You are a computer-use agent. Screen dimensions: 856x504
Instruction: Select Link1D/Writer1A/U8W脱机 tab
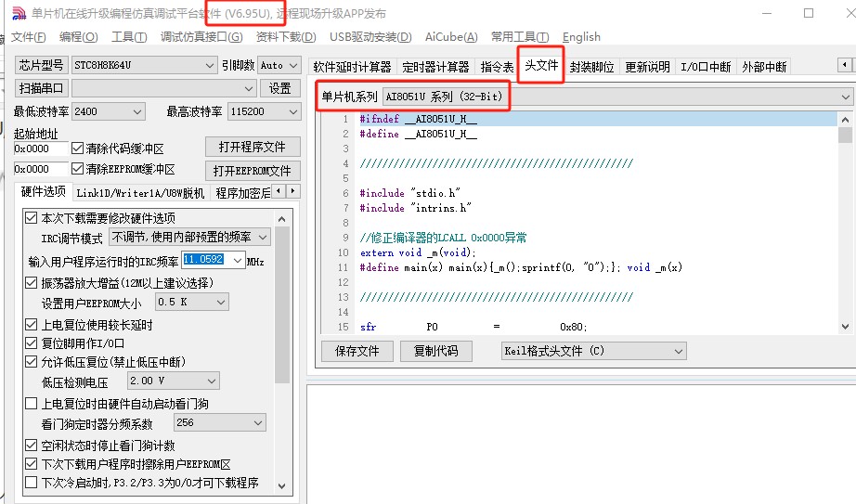point(140,193)
